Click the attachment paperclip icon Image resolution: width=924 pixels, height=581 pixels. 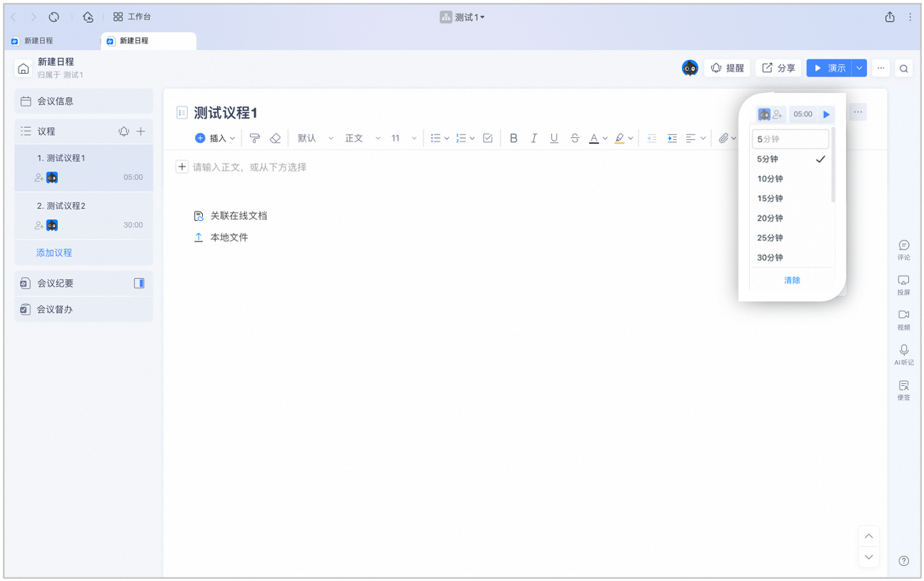click(723, 138)
